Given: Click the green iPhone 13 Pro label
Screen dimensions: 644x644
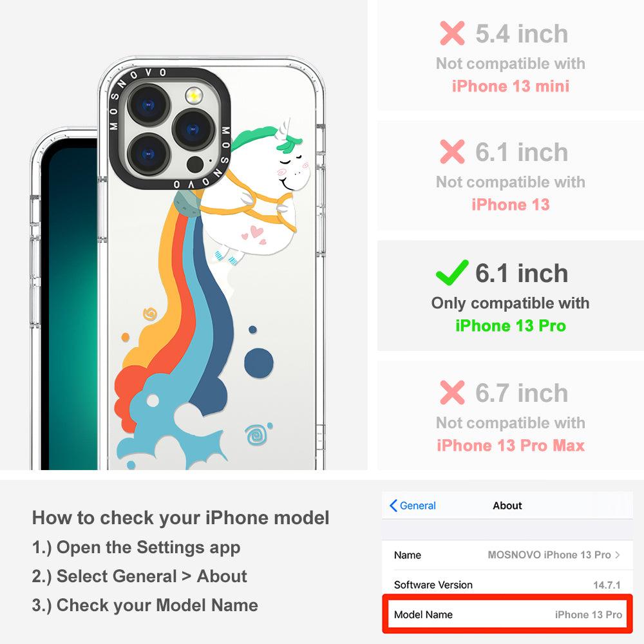Looking at the screenshot, I should click(x=511, y=326).
